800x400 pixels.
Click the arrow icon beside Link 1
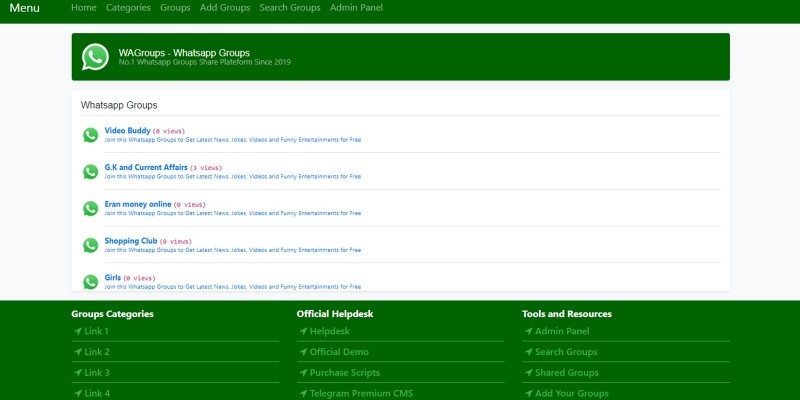[x=77, y=331]
